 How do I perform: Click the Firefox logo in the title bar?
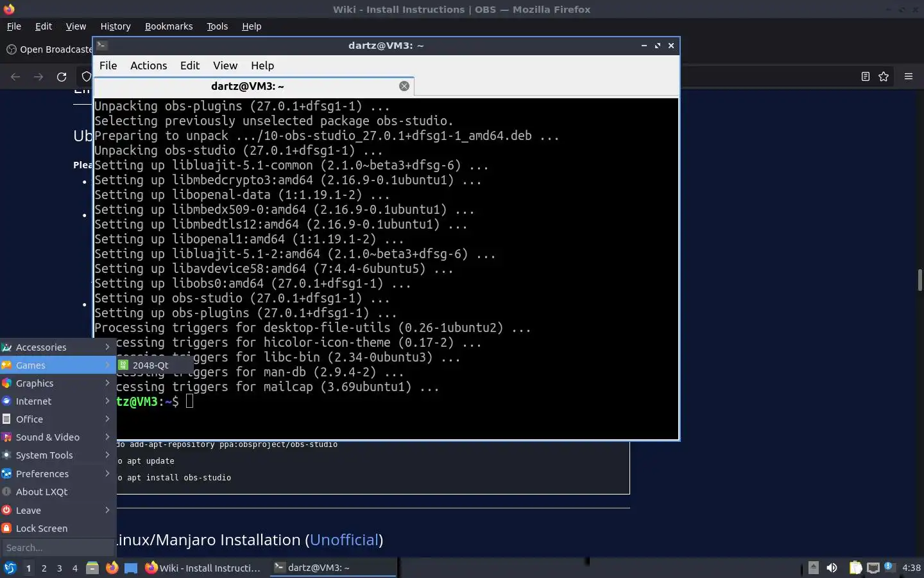(9, 9)
